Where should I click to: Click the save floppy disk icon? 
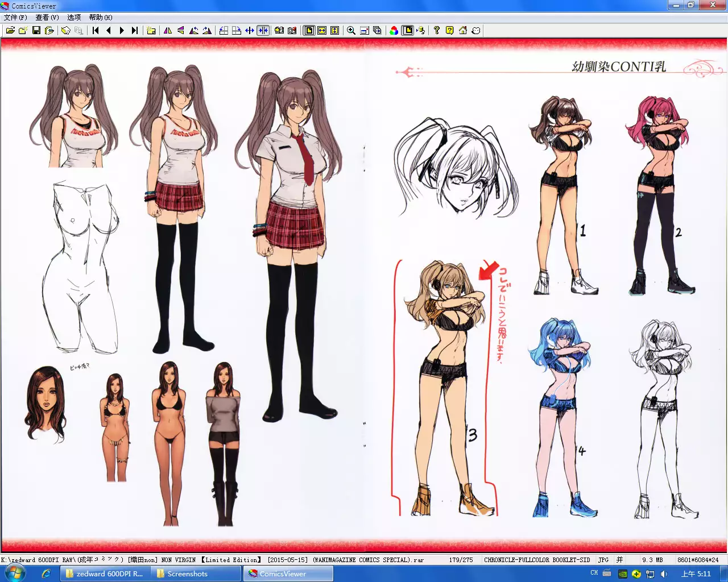(x=36, y=31)
